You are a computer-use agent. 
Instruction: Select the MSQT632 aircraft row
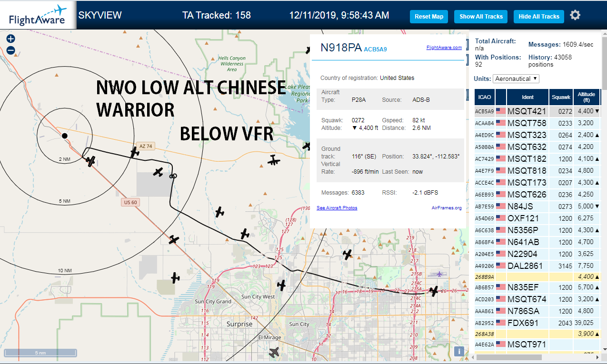point(537,147)
